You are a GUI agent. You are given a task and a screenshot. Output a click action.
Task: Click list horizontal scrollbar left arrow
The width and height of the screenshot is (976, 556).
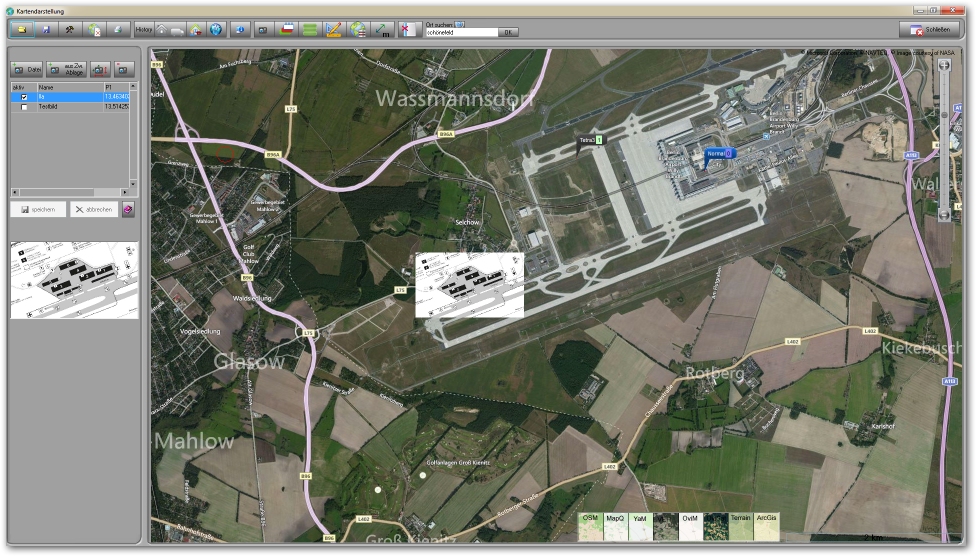tap(15, 192)
